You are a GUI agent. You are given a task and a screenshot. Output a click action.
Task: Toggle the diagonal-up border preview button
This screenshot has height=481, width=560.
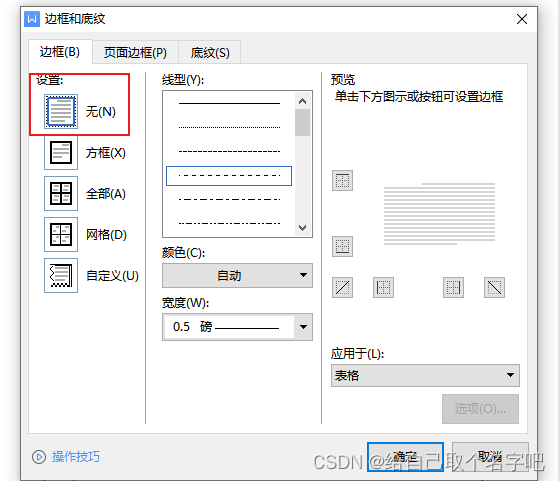(342, 287)
